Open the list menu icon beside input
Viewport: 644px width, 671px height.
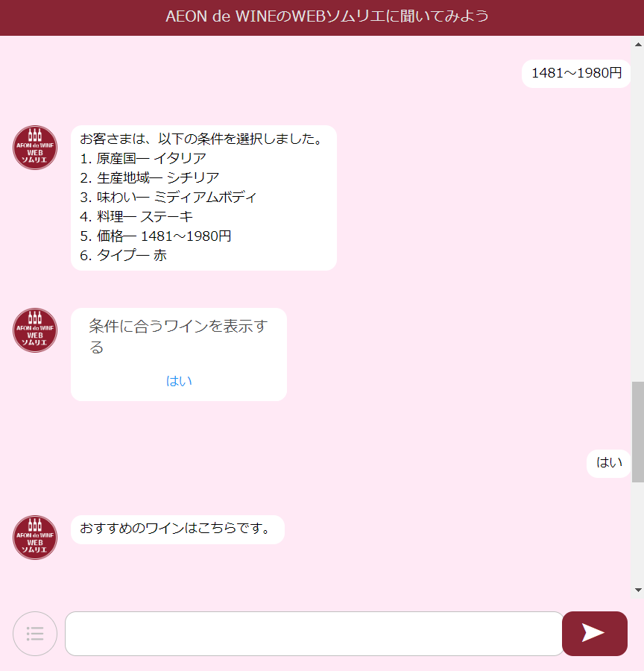click(35, 633)
